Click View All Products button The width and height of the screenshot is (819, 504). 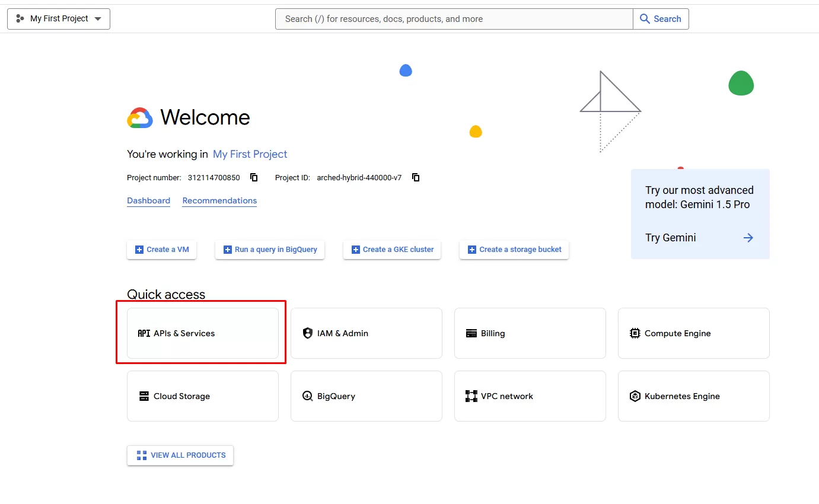click(180, 455)
